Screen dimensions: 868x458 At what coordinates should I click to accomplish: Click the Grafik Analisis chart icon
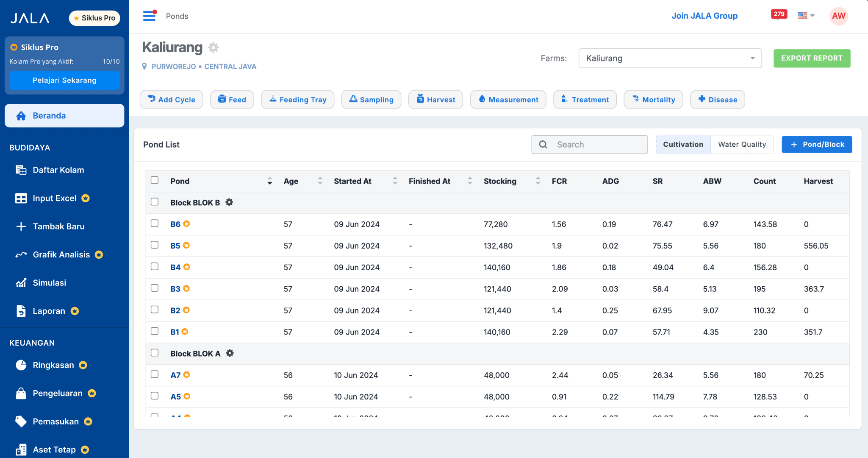point(21,255)
